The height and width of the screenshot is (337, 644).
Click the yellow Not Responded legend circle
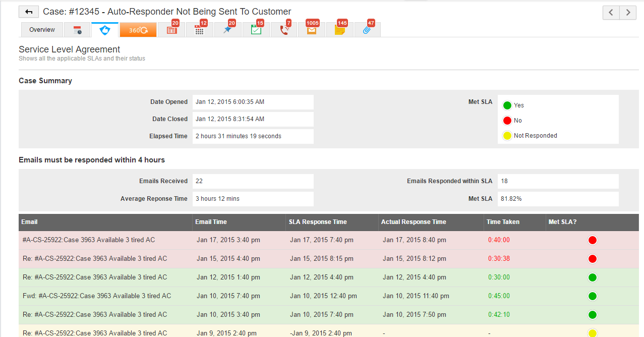click(507, 136)
